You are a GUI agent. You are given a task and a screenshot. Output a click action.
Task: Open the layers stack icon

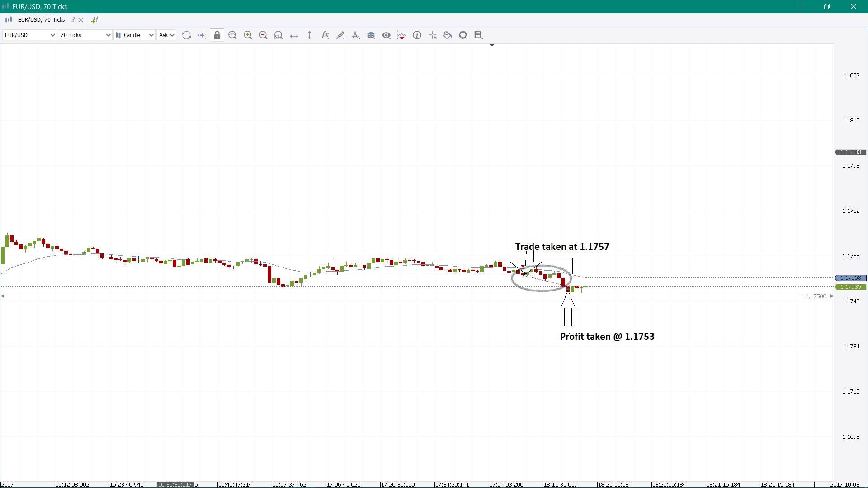click(x=371, y=35)
